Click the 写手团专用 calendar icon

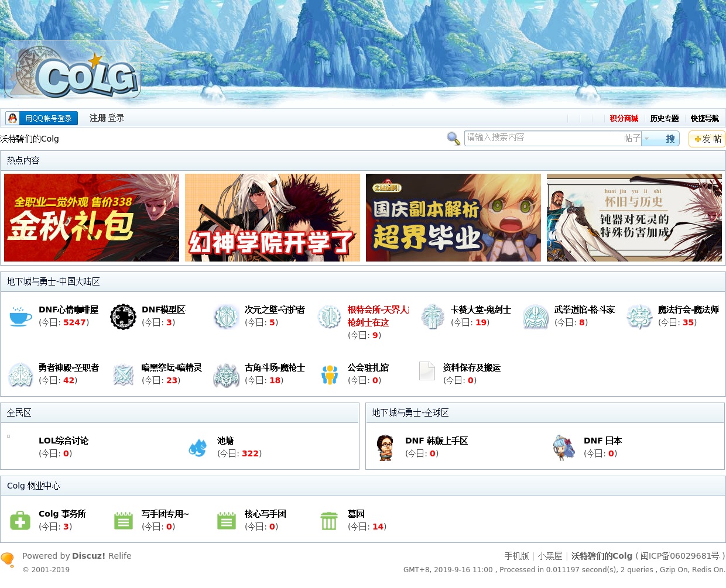tap(123, 521)
